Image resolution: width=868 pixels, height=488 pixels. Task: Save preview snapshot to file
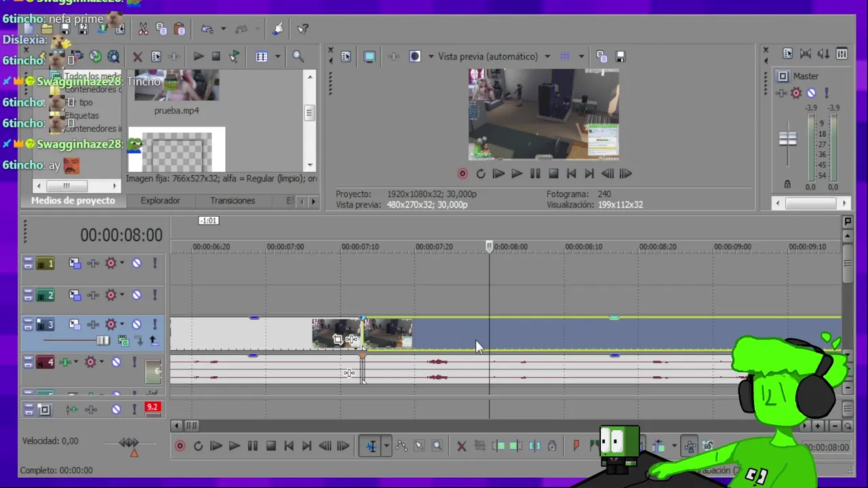pos(620,57)
